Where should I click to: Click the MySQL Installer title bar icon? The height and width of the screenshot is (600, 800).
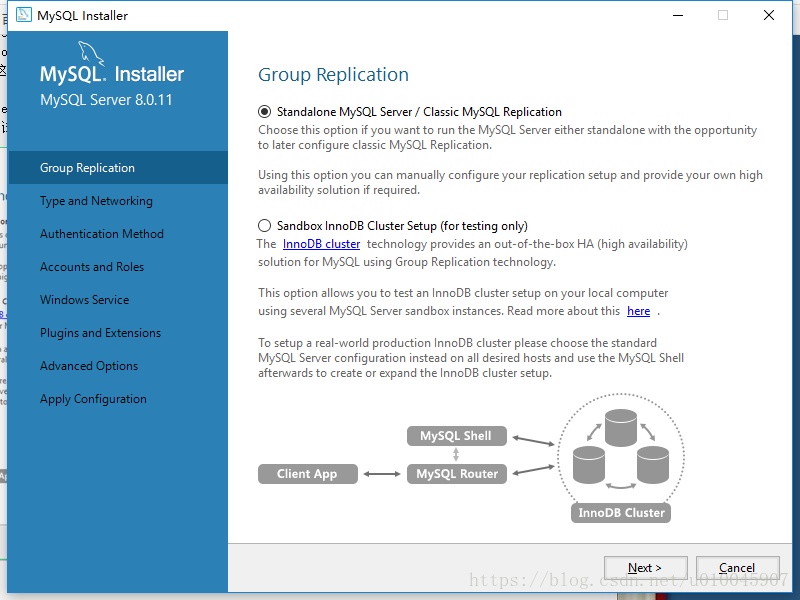tap(23, 15)
